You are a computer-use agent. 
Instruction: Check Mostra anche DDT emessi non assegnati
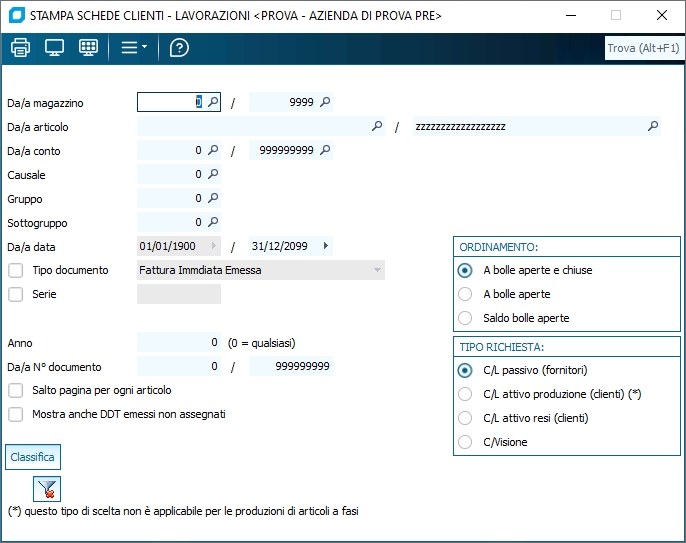click(15, 414)
